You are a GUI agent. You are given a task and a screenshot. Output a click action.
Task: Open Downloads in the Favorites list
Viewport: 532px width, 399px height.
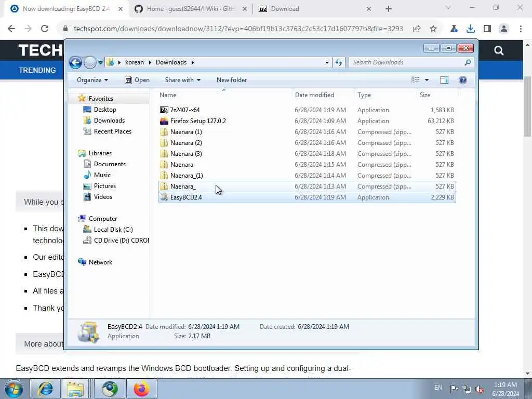[x=109, y=121]
